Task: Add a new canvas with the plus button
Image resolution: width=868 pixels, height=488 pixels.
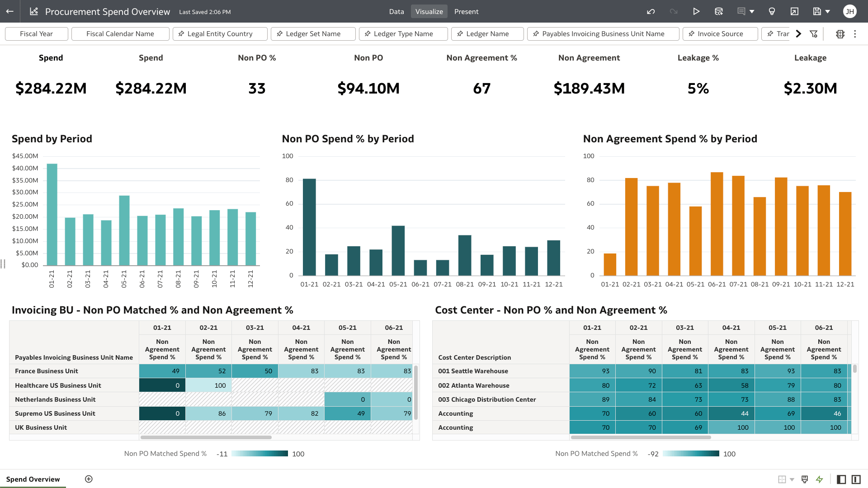Action: 89,479
